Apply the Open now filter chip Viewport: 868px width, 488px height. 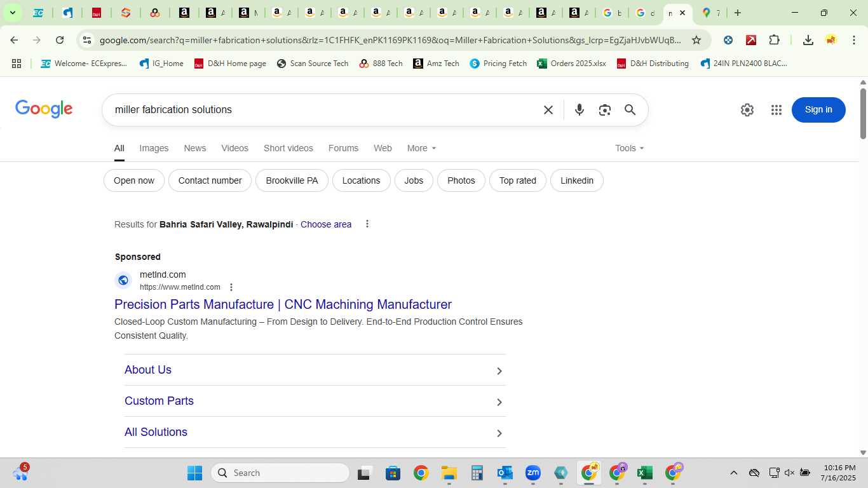(134, 180)
